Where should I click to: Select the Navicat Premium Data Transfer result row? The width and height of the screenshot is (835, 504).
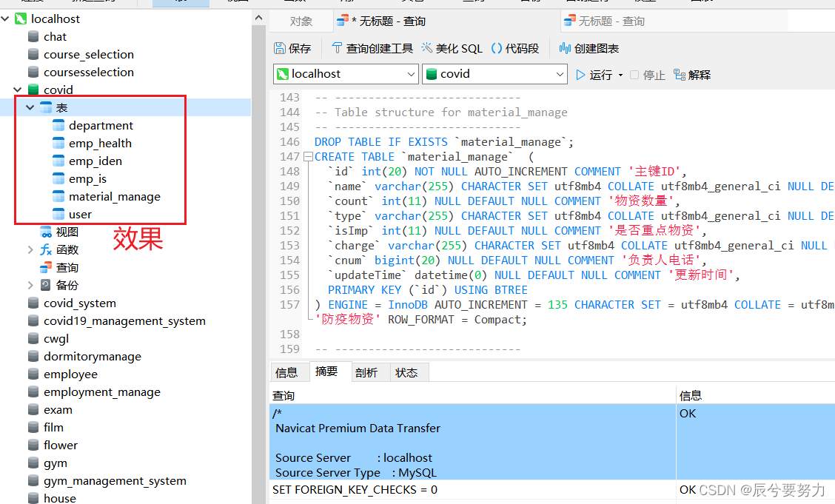click(x=552, y=443)
